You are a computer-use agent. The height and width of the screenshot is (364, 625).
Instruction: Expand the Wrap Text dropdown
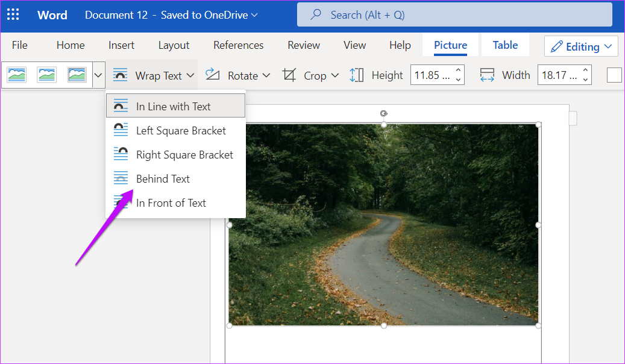tap(190, 75)
